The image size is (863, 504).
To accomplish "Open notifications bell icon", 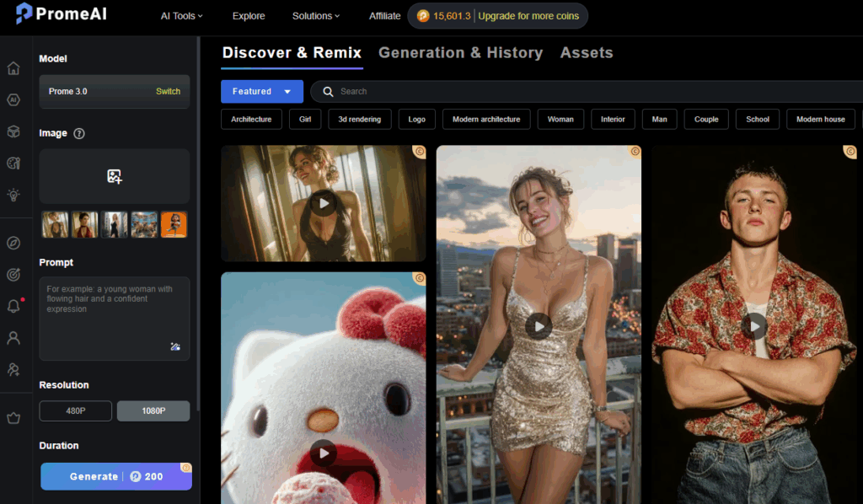I will 13,306.
